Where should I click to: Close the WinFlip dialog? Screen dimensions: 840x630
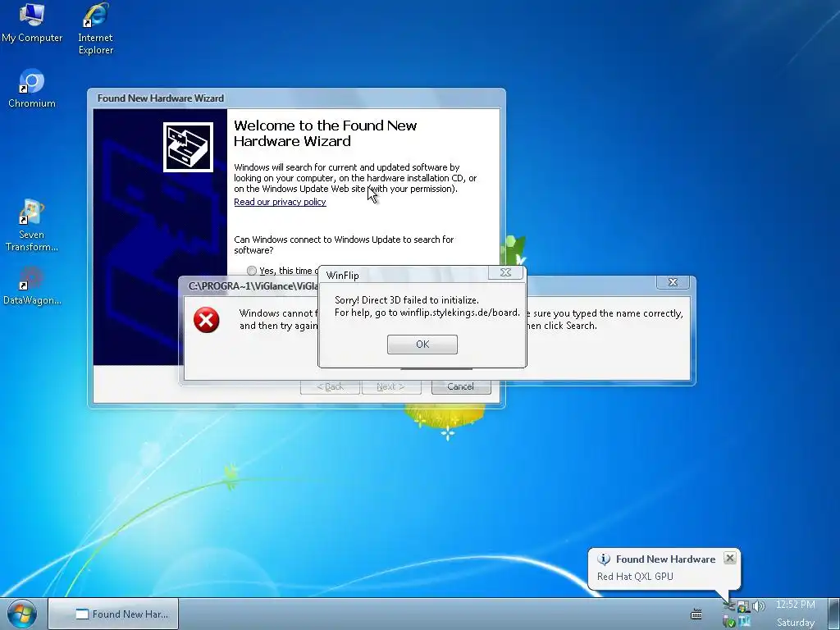point(505,272)
